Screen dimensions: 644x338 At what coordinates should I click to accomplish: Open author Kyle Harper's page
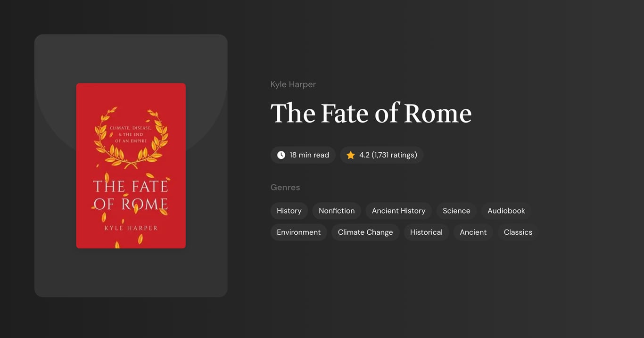pos(293,84)
